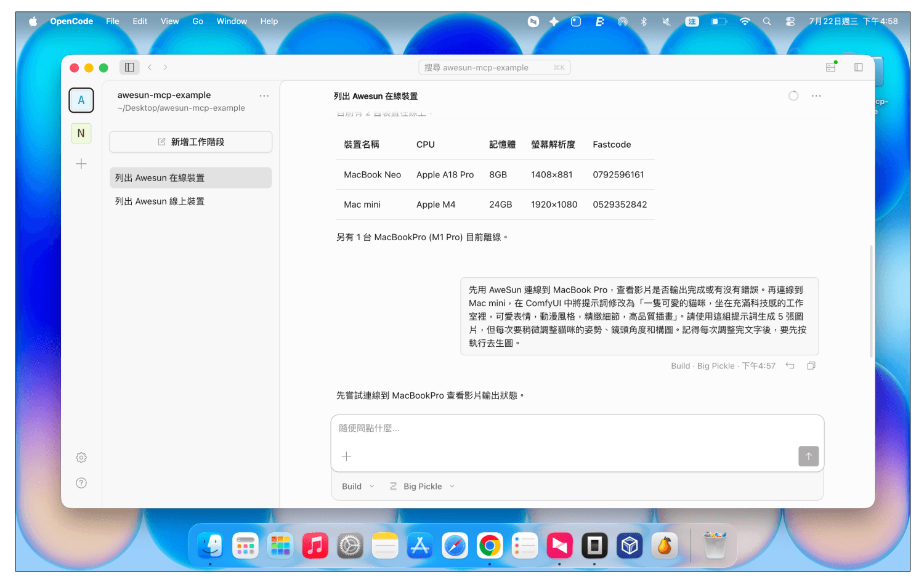
Task: Click the Fastcode column header
Action: [612, 145]
